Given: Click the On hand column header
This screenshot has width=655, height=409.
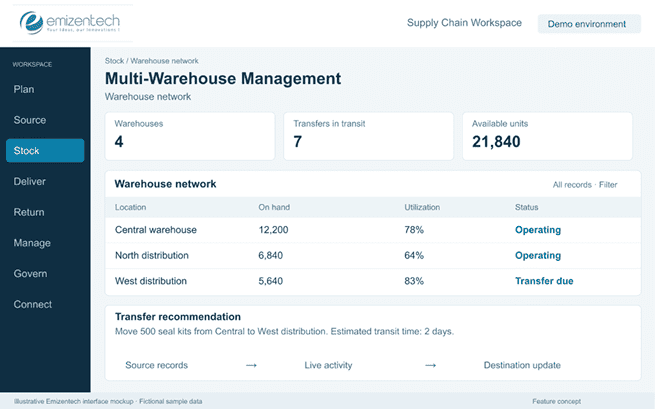Looking at the screenshot, I should click(274, 207).
